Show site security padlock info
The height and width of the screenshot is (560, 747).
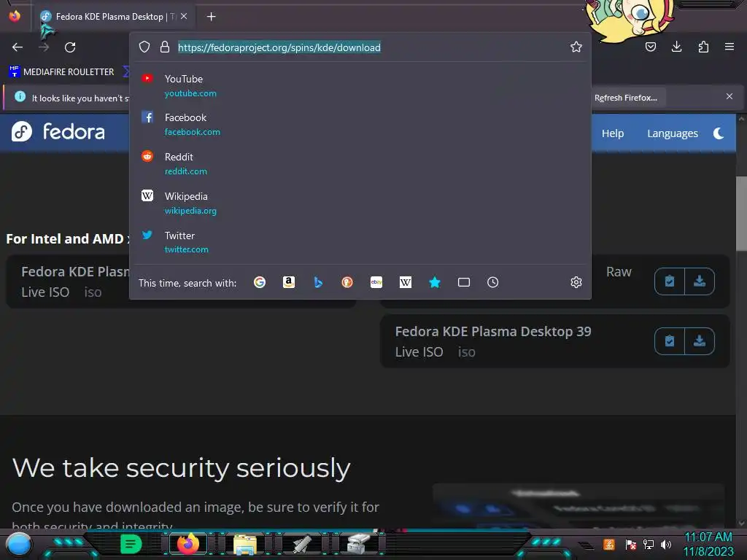pyautogui.click(x=165, y=47)
